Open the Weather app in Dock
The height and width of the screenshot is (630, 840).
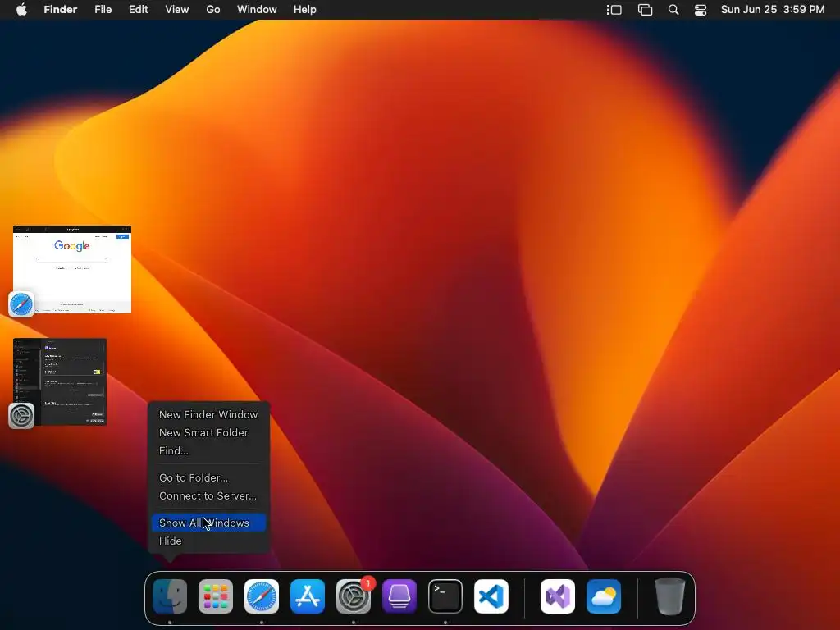click(x=604, y=596)
